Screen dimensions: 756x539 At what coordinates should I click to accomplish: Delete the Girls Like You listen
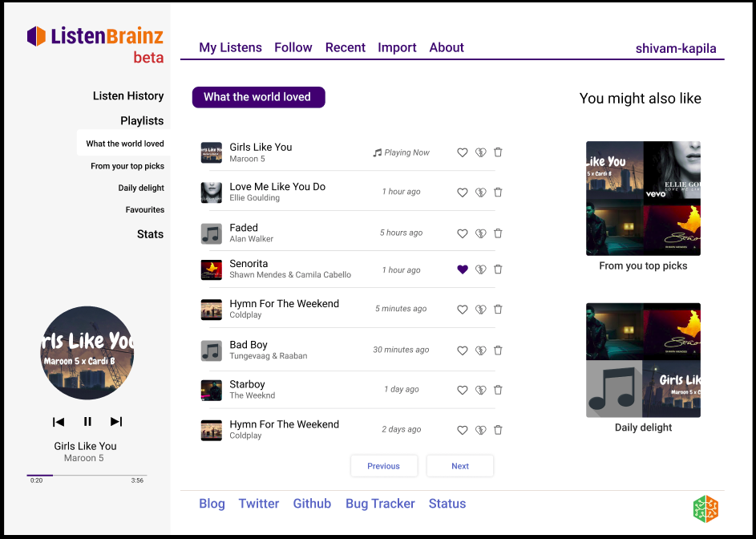point(498,152)
